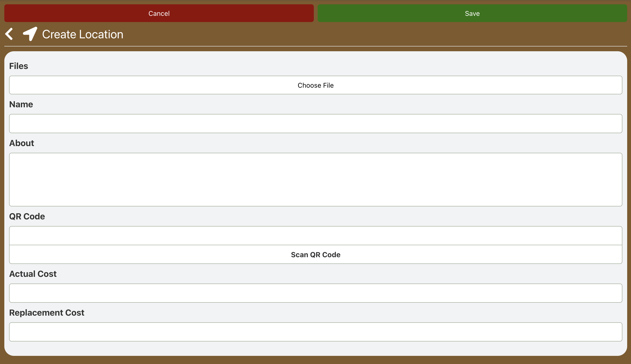
Task: Cancel creating the location
Action: pyautogui.click(x=159, y=13)
